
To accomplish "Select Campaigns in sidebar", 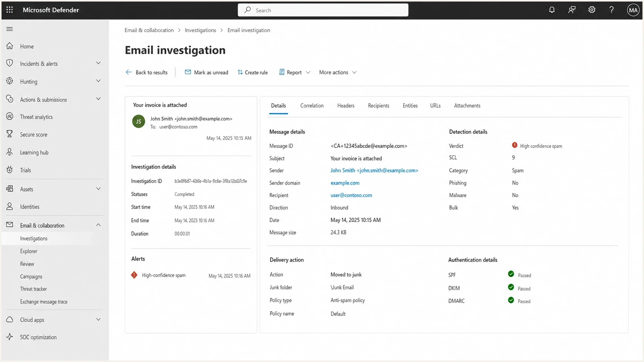I will (31, 277).
